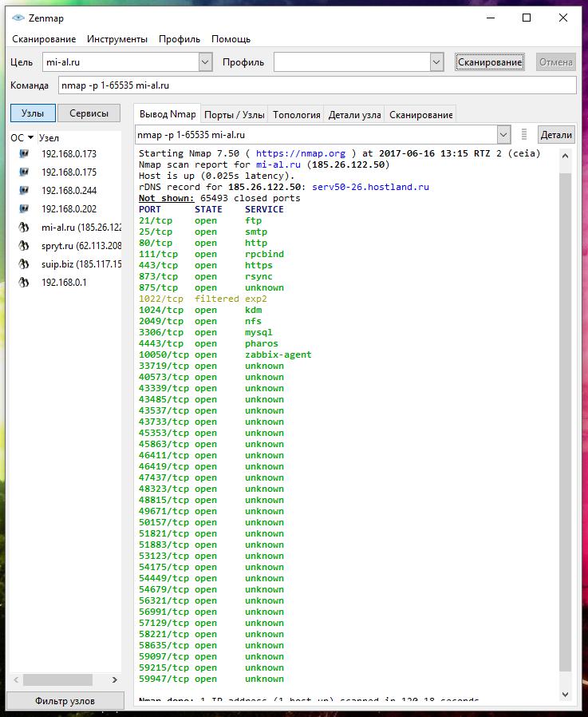The height and width of the screenshot is (717, 588).
Task: Click the Zenmap eye icon in title bar
Action: 18,18
